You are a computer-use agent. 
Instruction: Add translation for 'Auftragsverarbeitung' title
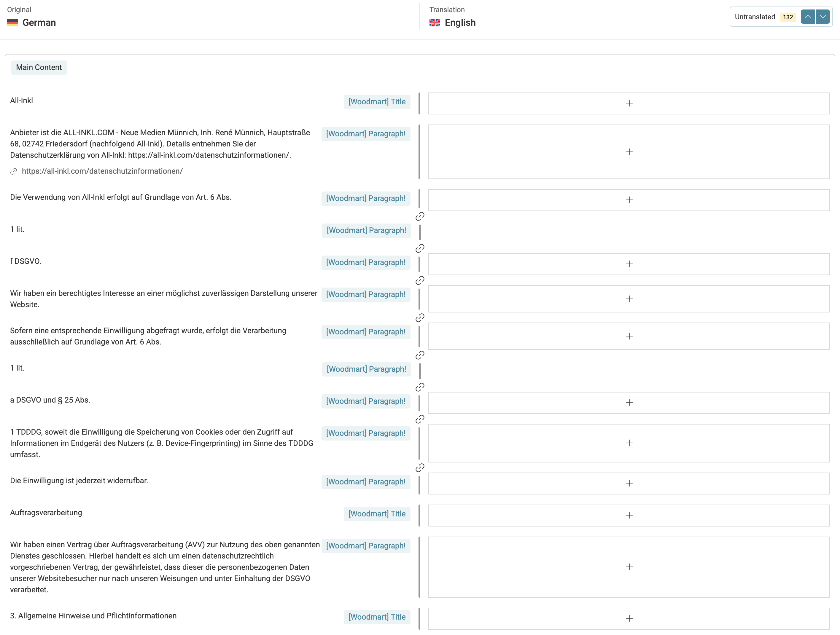click(629, 515)
